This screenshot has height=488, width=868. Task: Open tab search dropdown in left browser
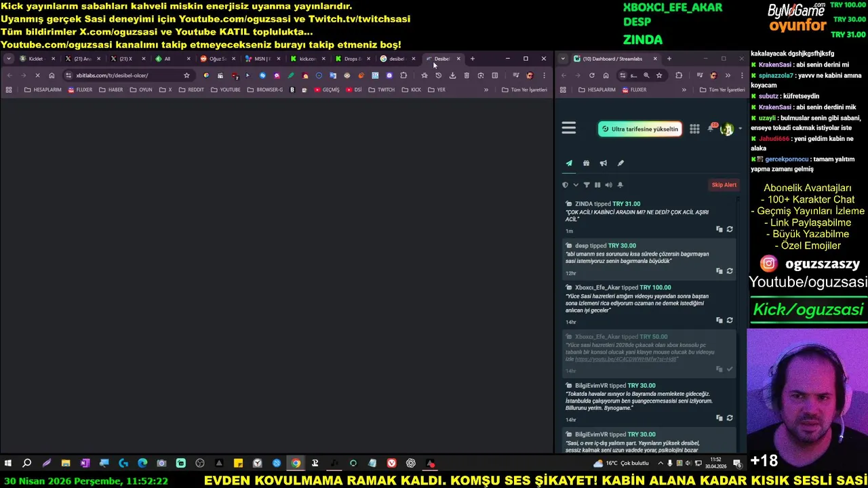[x=8, y=59]
